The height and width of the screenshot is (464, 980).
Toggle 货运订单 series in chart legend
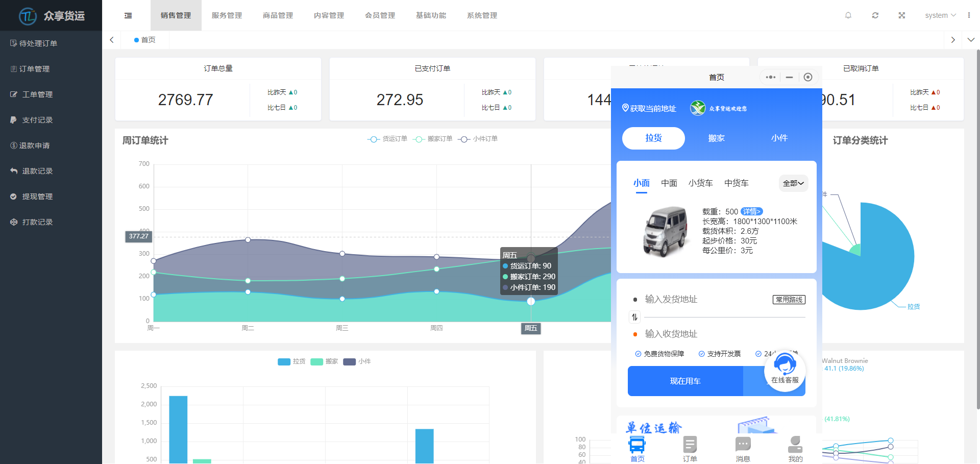tap(387, 139)
